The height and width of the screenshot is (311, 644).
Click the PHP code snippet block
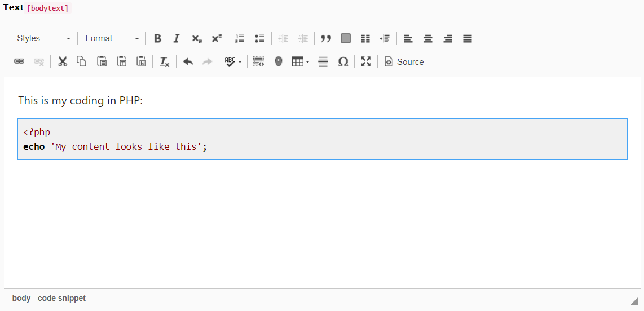point(323,139)
